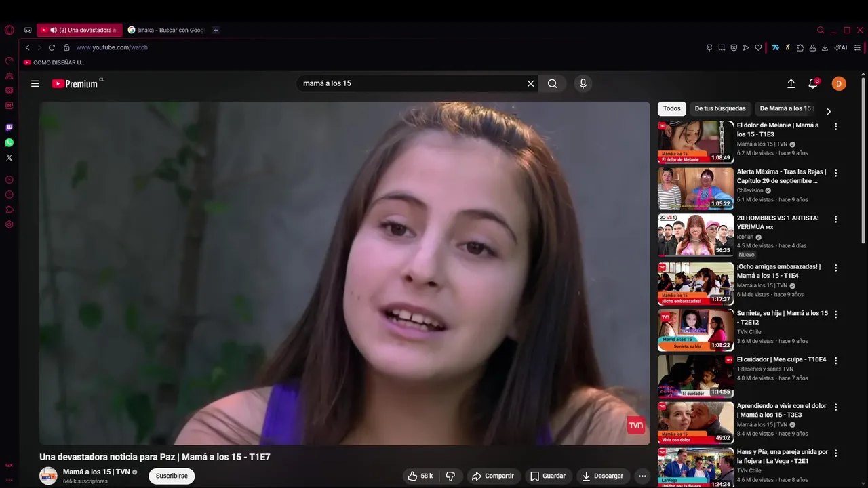The image size is (868, 488).
Task: Open browsing history clock icon in sidebar
Action: tap(9, 195)
